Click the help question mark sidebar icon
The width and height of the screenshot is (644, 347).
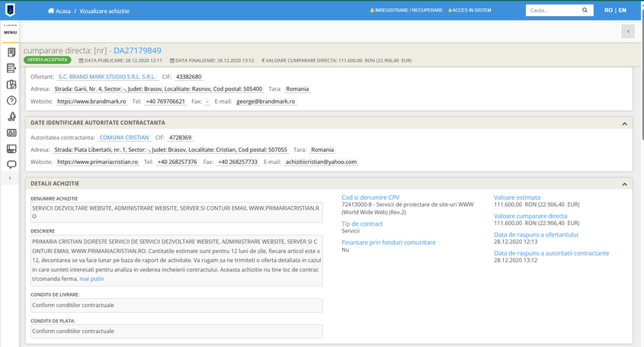pos(11,101)
